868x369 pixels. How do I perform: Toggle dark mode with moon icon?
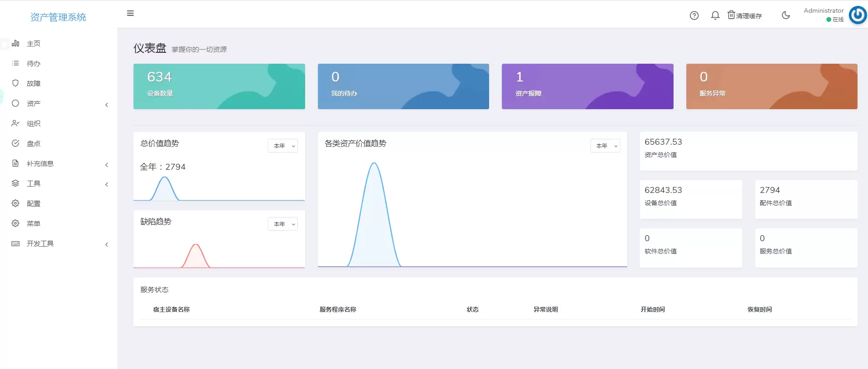[786, 15]
